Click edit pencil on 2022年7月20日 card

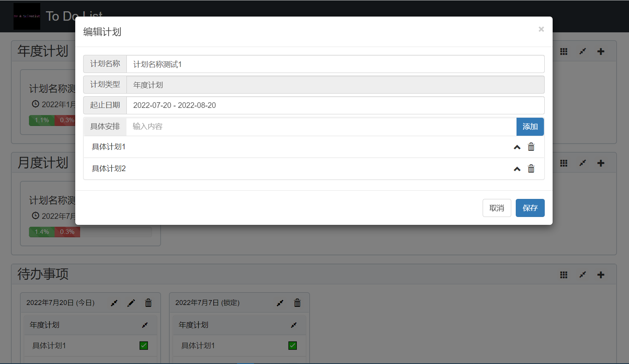(x=131, y=303)
